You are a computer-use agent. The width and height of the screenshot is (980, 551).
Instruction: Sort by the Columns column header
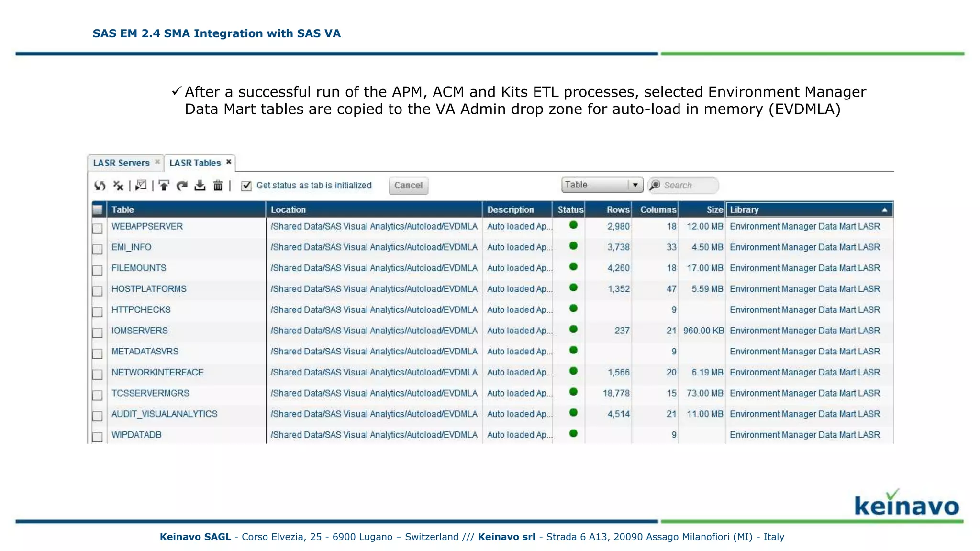pyautogui.click(x=655, y=209)
